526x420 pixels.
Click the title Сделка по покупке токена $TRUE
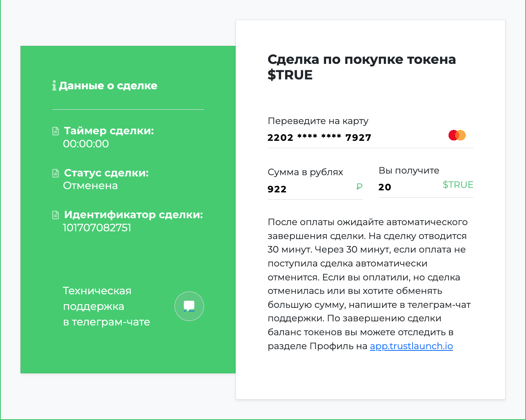pyautogui.click(x=362, y=67)
